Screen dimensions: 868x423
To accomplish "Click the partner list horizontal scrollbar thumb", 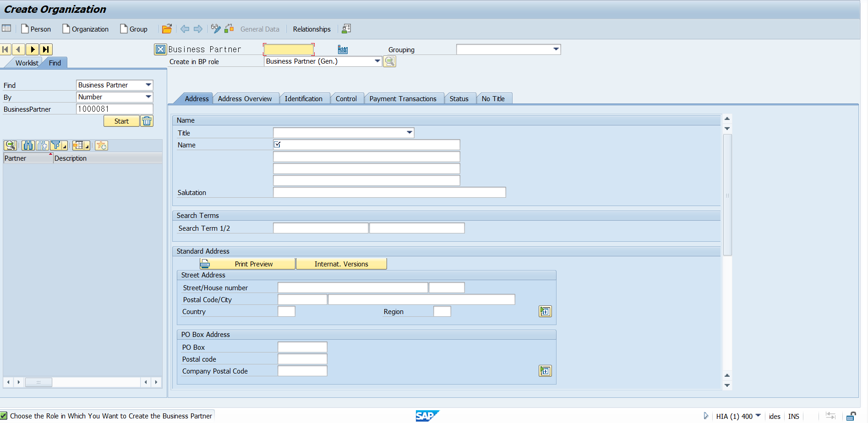I will click(38, 382).
